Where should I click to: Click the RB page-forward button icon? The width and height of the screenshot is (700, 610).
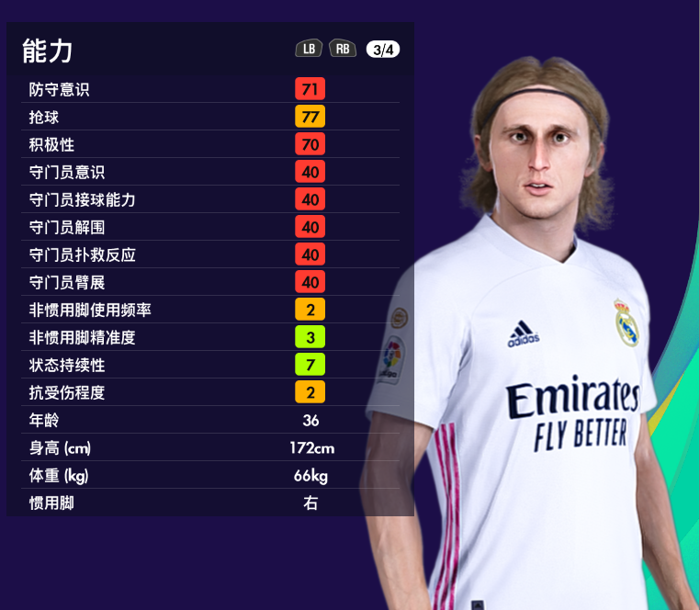(343, 49)
